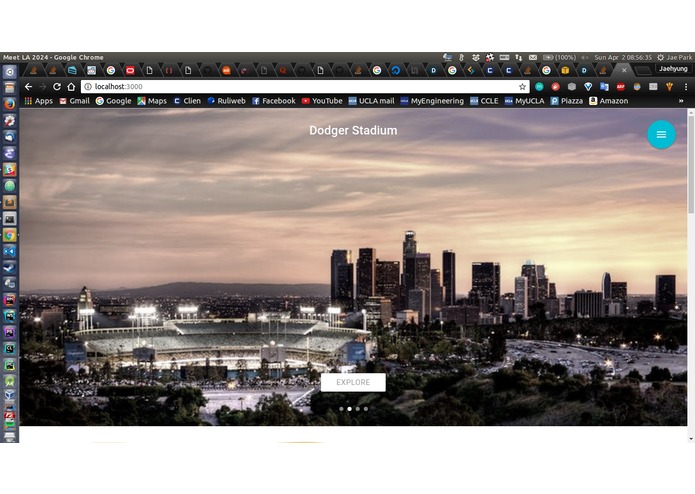Open Visual Studio Code in launcher
Image resolution: width=695 pixels, height=494 pixels.
(x=9, y=251)
